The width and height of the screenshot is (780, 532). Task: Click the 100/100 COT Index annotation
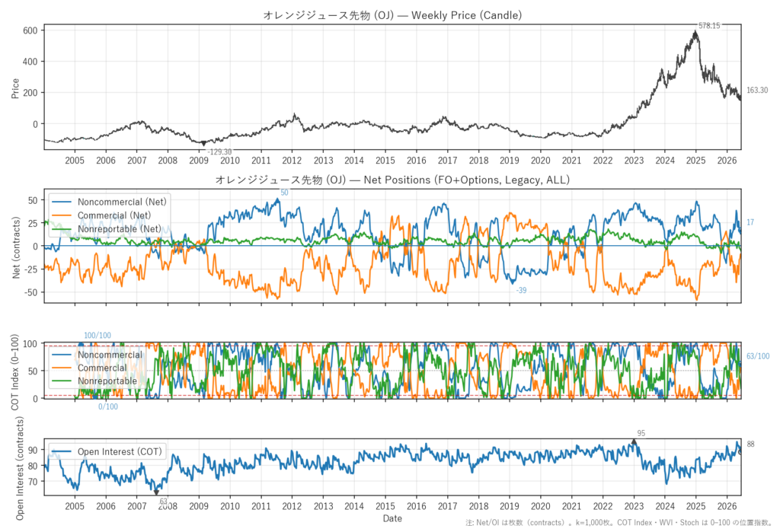pos(97,336)
